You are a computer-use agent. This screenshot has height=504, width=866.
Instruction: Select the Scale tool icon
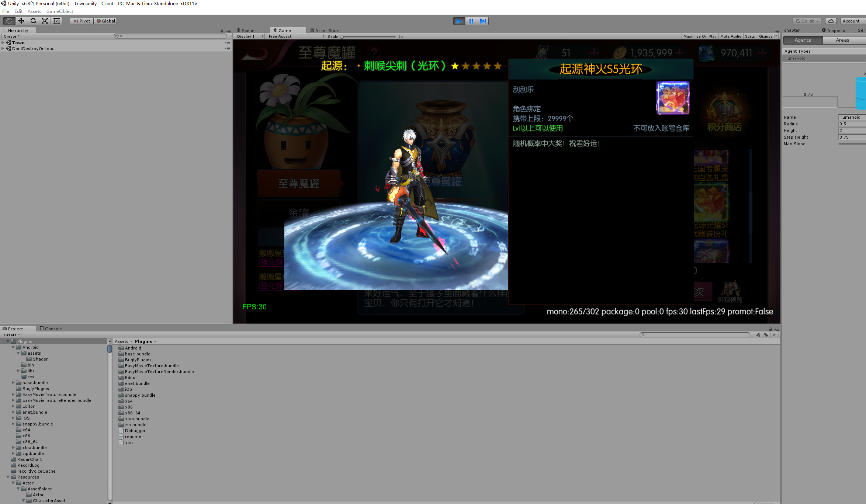(45, 21)
